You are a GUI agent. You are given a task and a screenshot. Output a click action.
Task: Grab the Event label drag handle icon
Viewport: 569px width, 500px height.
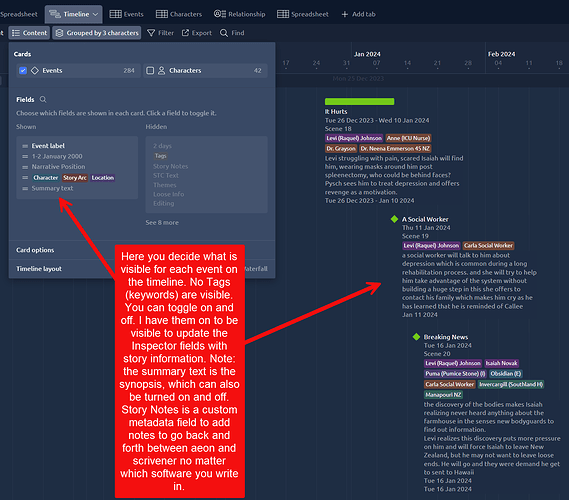[25, 146]
